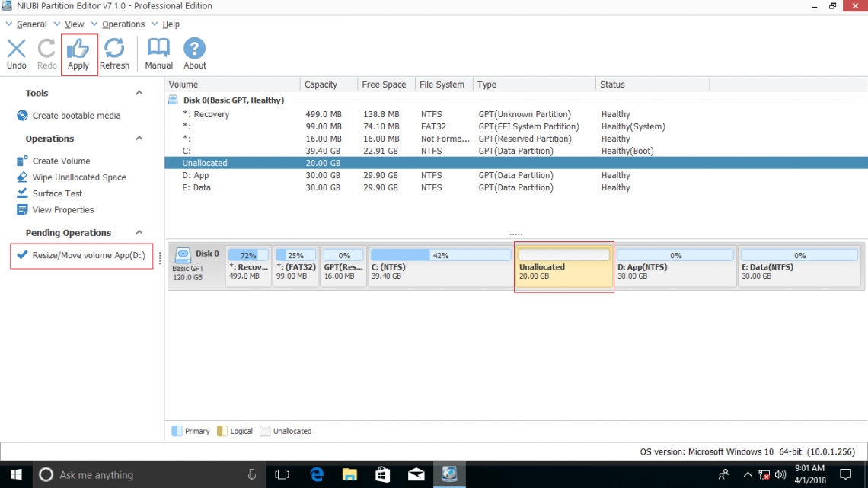This screenshot has width=868, height=488.
Task: Apply pending operations with thumbs-up icon
Action: tap(78, 54)
